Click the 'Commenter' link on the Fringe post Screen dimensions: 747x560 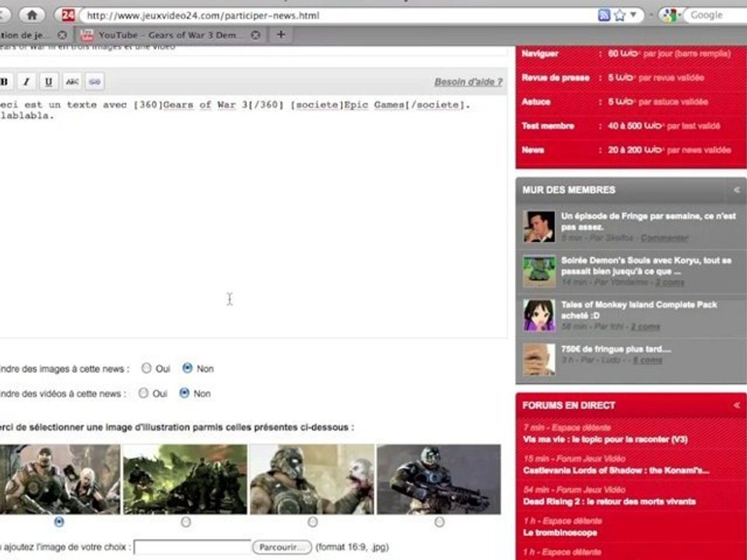[x=664, y=238]
